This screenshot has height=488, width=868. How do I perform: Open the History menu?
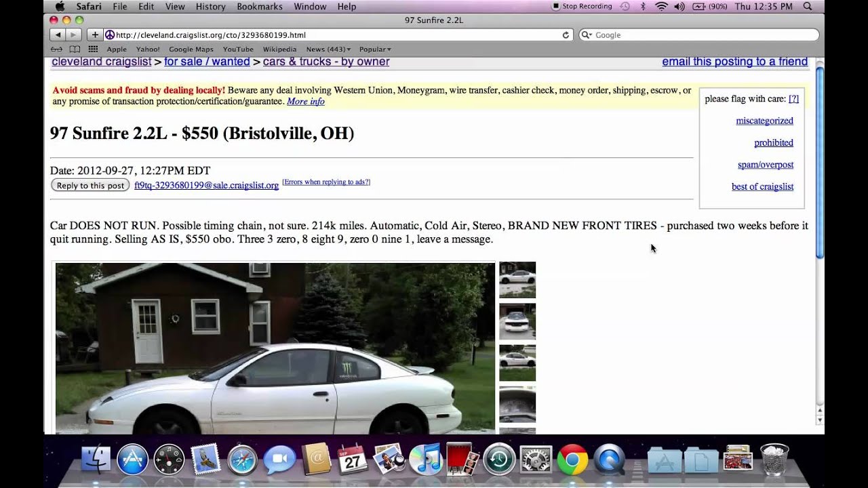(x=210, y=6)
